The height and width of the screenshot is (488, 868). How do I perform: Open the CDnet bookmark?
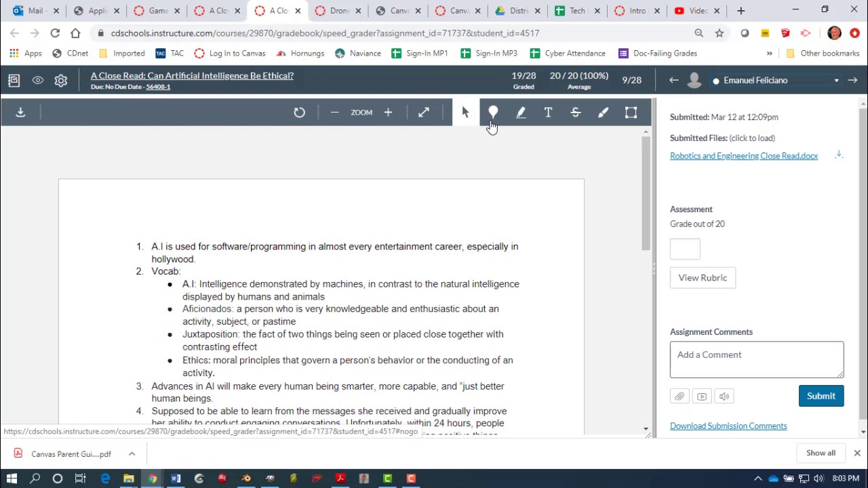point(71,54)
